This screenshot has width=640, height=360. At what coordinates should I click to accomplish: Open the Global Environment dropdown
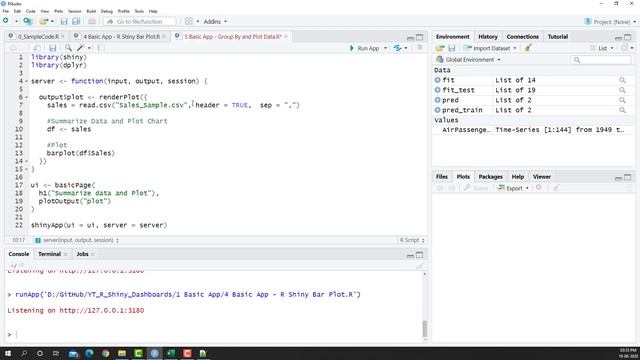tap(468, 60)
